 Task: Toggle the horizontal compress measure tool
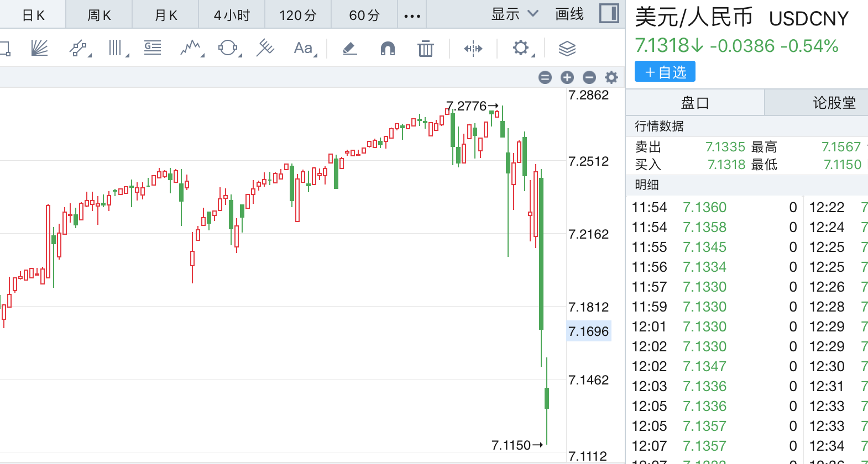point(473,49)
